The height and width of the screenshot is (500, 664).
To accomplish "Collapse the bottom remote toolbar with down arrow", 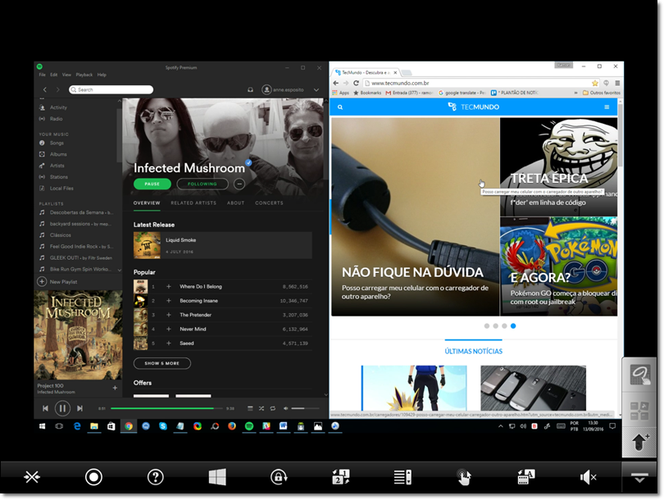I will click(x=639, y=477).
